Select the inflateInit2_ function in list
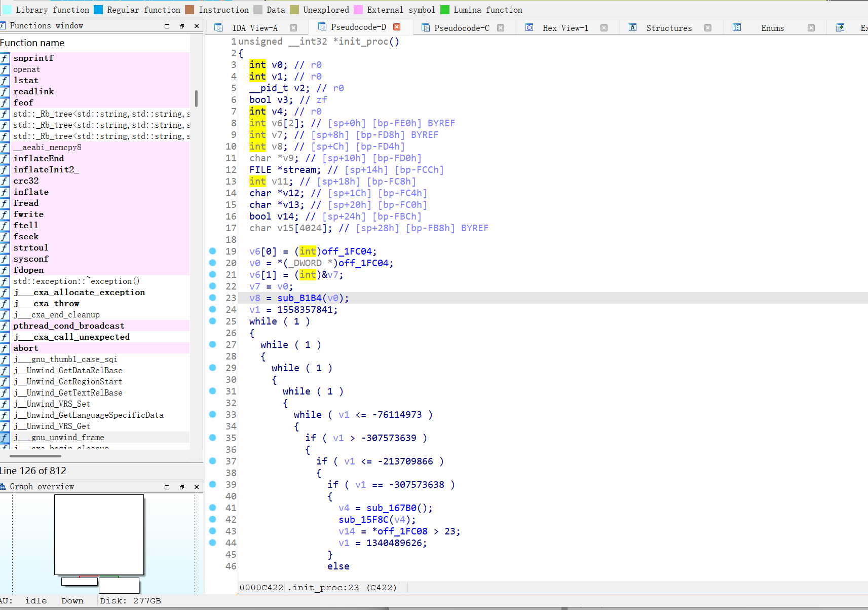 [x=95, y=170]
